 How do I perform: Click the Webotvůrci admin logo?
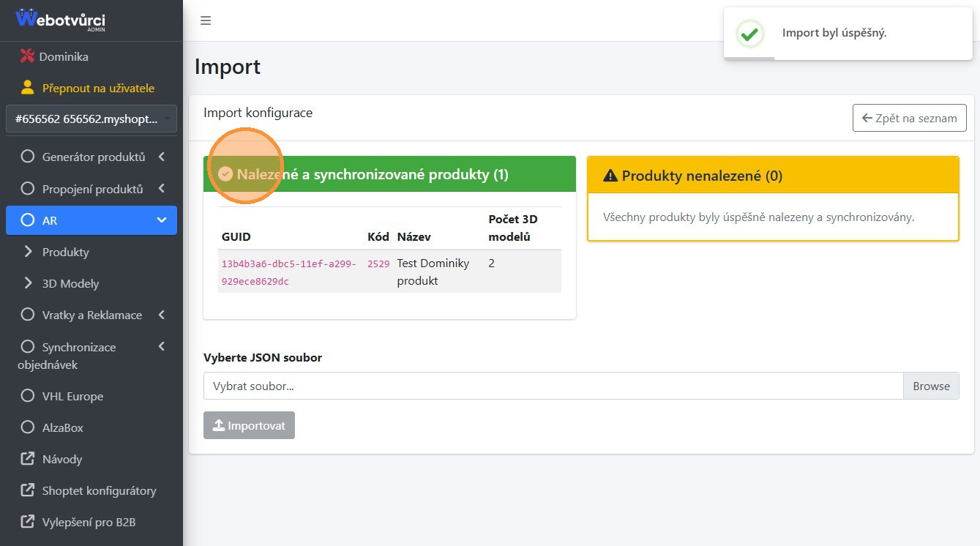[x=61, y=20]
